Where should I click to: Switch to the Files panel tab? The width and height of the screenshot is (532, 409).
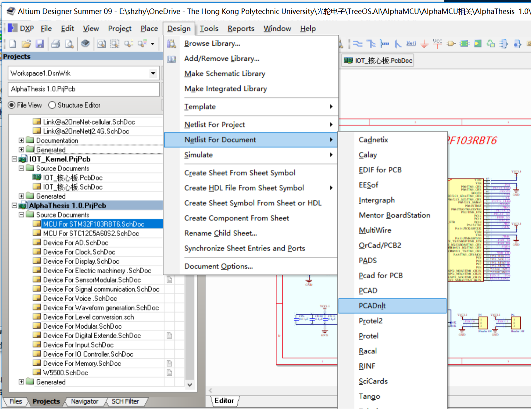[x=15, y=401]
